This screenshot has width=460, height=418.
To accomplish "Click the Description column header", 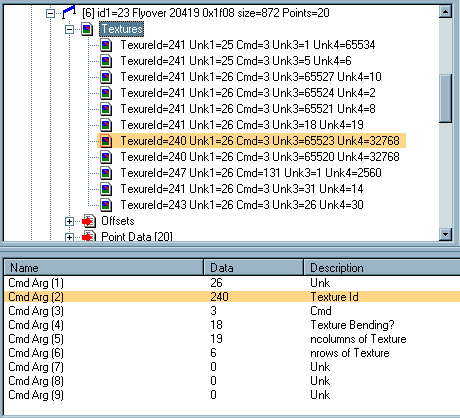I will click(x=382, y=268).
